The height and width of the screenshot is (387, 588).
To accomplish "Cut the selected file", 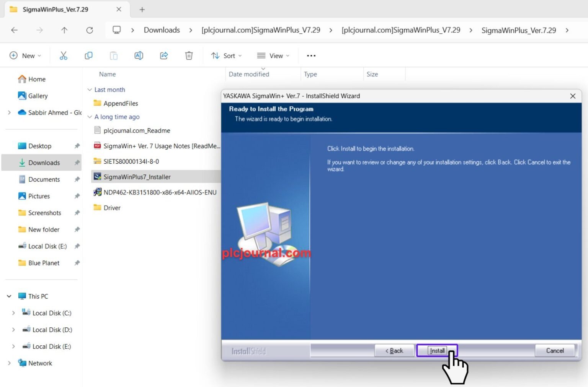I will (x=64, y=55).
